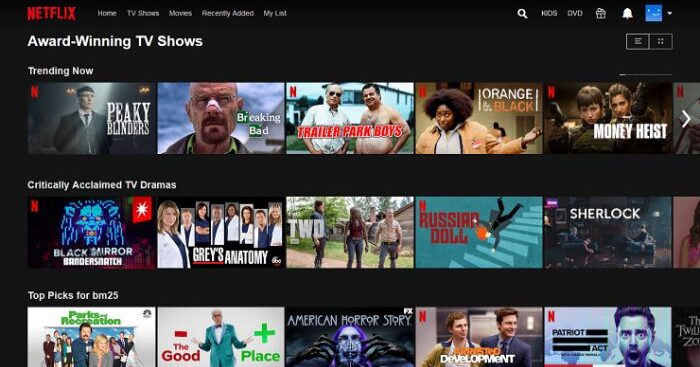Viewport: 700px width, 367px height.
Task: Open Peaky Blinders thumbnail
Action: coord(92,118)
